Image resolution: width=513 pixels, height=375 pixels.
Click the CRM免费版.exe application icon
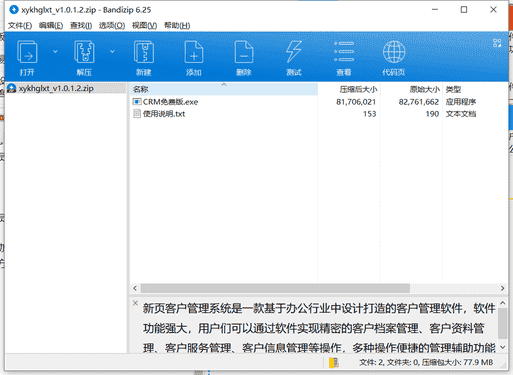point(137,102)
